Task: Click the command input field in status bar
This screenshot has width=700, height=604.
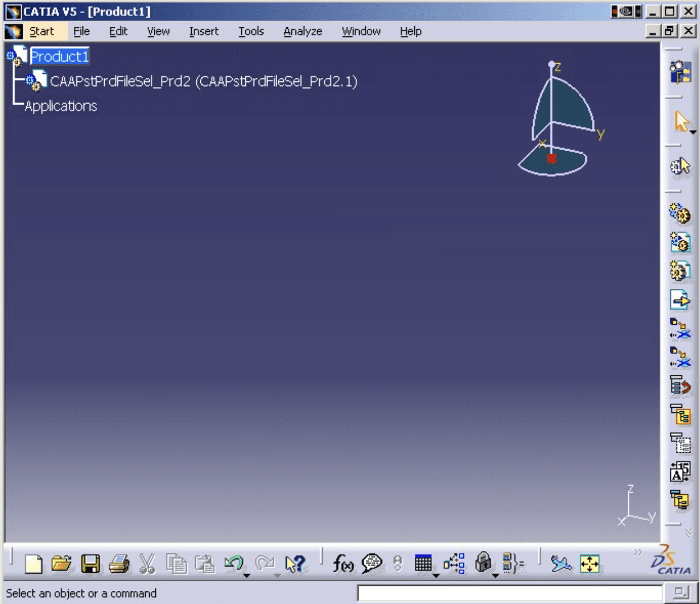Action: pyautogui.click(x=510, y=593)
